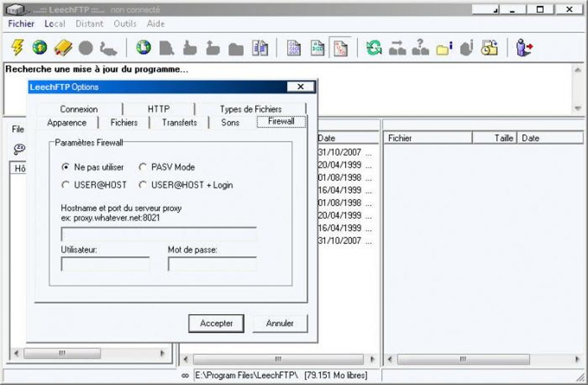The width and height of the screenshot is (588, 385).
Task: Open the Outils menu
Action: [x=125, y=24]
